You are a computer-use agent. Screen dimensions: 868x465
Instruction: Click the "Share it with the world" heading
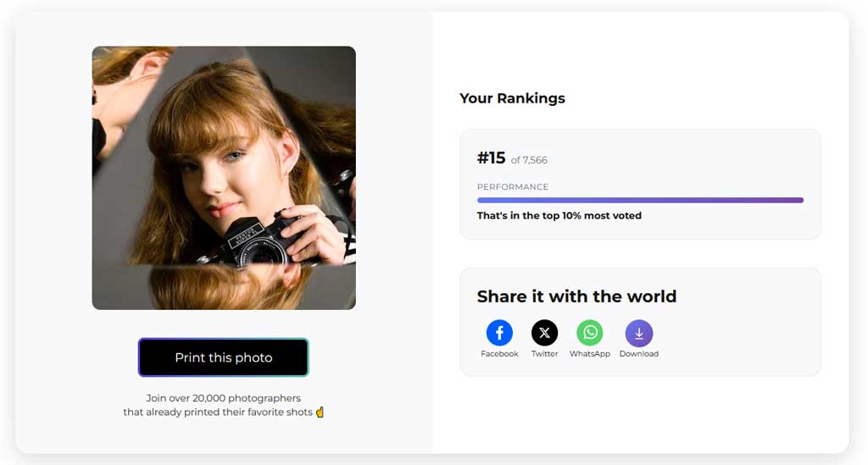[576, 296]
